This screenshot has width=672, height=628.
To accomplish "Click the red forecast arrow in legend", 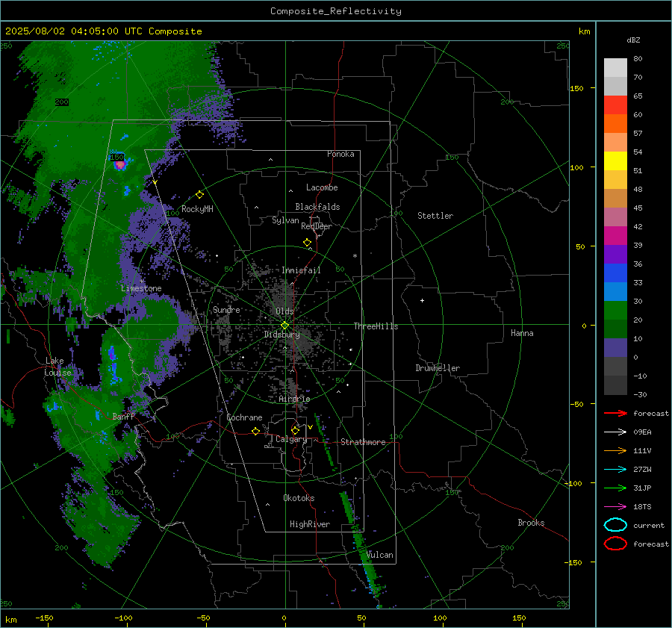I will click(x=615, y=413).
